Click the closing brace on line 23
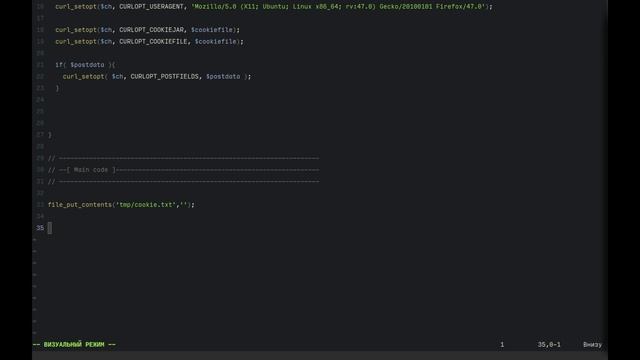This screenshot has height=360, width=640. tap(58, 88)
